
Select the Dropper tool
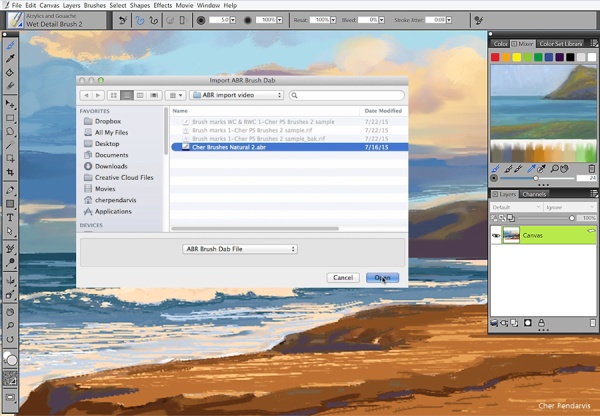pos(10,59)
